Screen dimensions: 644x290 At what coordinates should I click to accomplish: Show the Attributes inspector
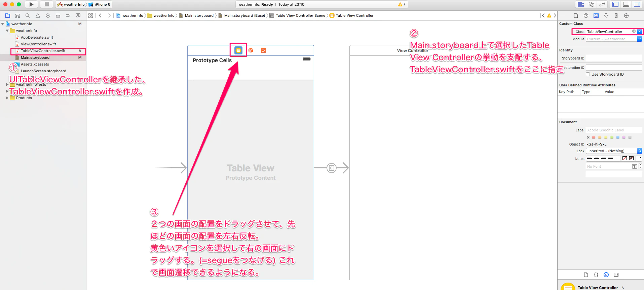606,15
